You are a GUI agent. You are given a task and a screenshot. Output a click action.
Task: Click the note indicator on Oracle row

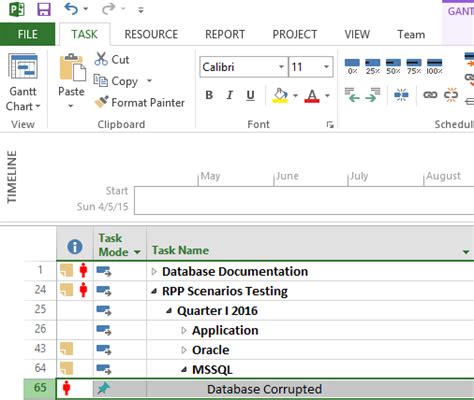[66, 349]
